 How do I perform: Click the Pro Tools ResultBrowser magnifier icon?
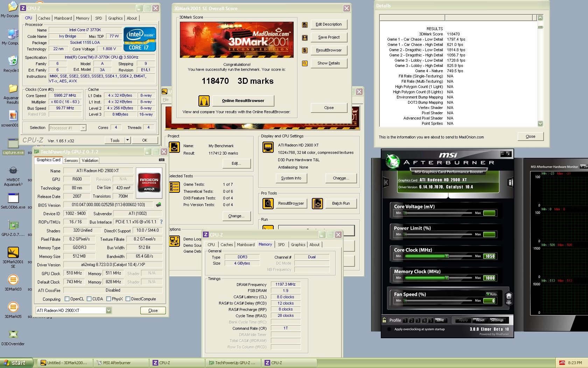[x=268, y=204]
